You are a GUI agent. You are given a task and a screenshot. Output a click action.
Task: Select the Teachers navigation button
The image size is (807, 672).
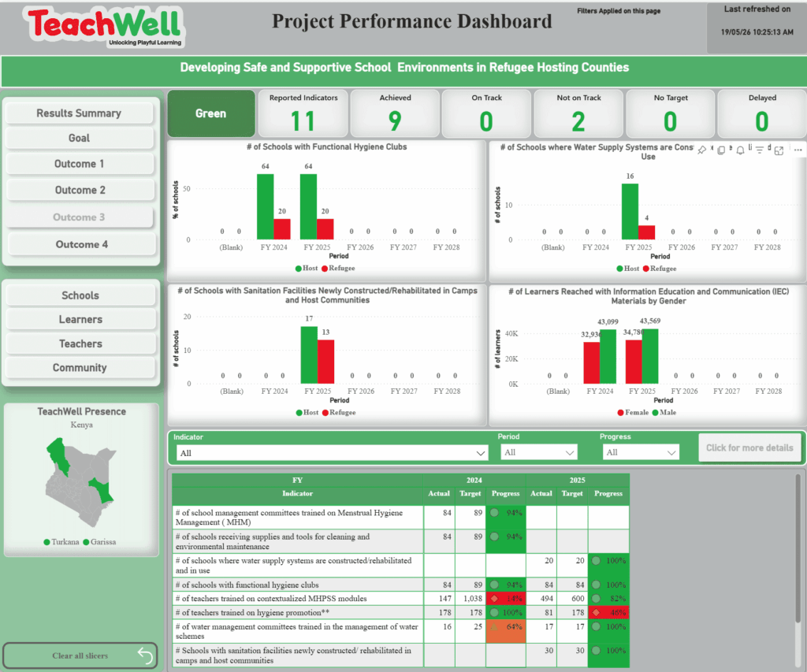[81, 343]
